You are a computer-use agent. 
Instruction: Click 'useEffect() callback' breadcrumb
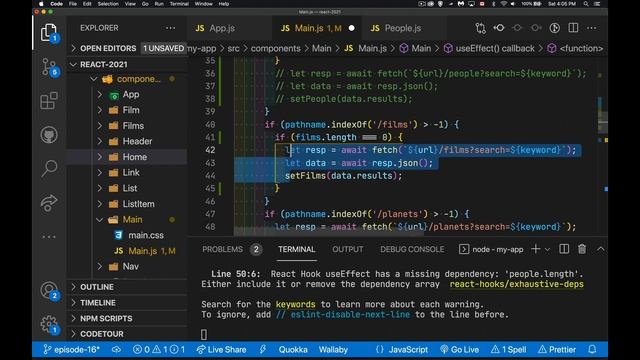(495, 48)
